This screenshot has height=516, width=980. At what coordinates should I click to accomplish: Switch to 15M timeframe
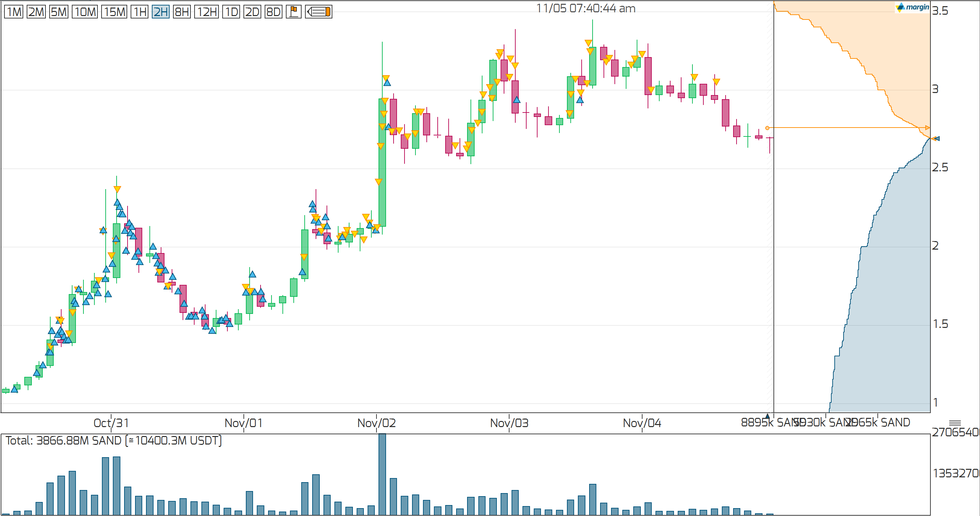(x=114, y=12)
